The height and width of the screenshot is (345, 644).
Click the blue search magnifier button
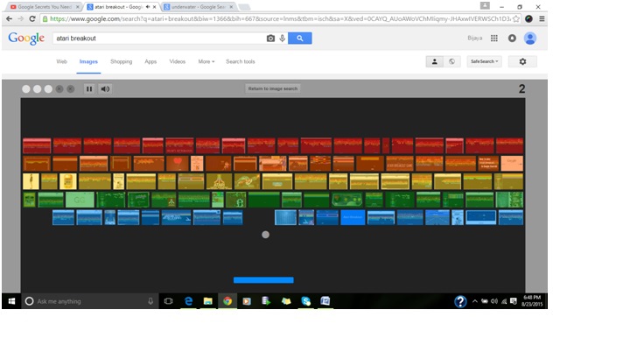click(x=300, y=39)
